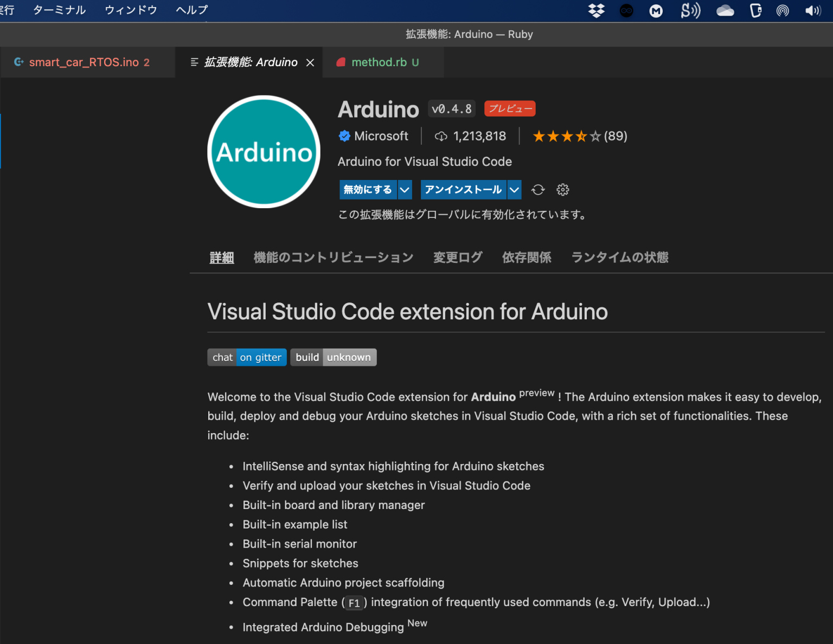Click the globally enabled status message
The width and height of the screenshot is (833, 644).
pyautogui.click(x=463, y=215)
